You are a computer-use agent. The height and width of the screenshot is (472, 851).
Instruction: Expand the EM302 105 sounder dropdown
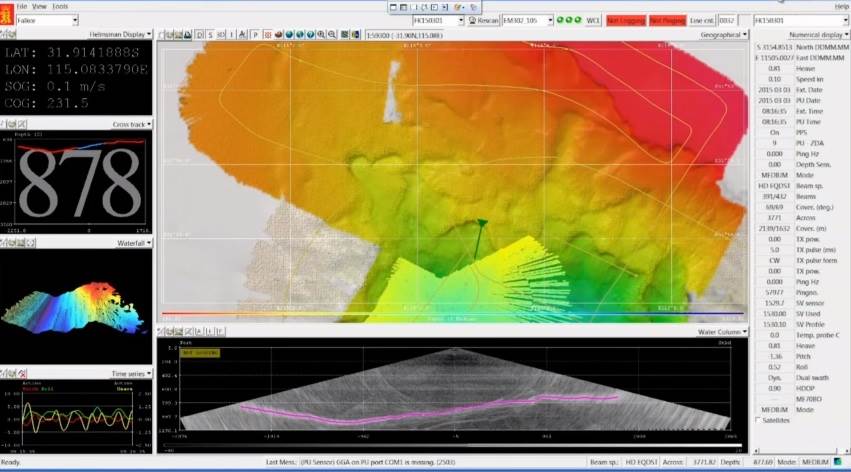pyautogui.click(x=548, y=20)
